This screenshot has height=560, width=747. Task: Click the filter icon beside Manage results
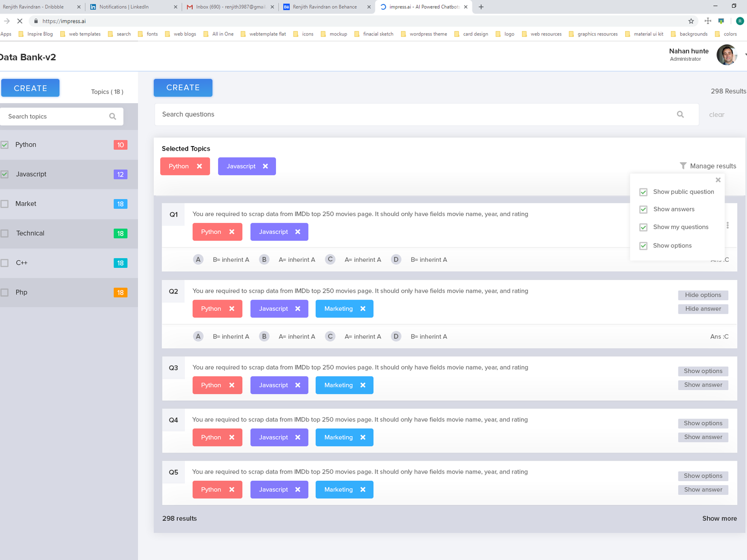[683, 166]
